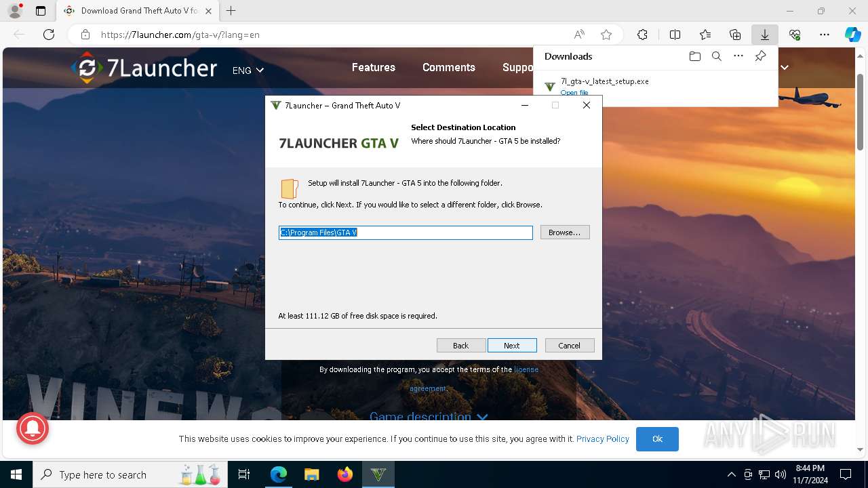
Task: Open more options in Downloads panel
Action: (x=738, y=56)
